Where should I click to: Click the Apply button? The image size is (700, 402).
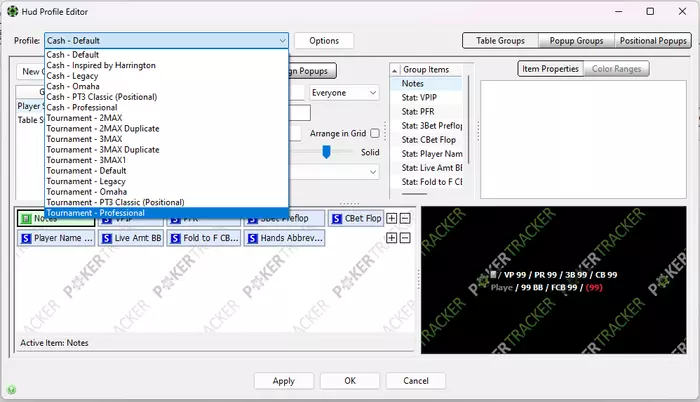tap(283, 381)
